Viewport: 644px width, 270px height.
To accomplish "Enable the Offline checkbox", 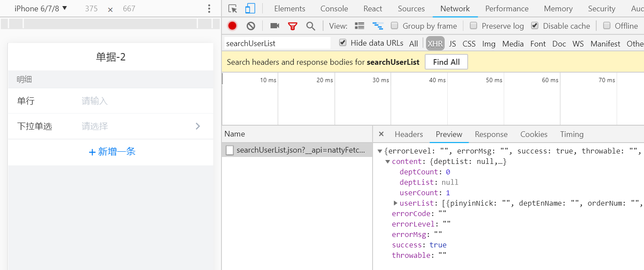I will click(607, 26).
